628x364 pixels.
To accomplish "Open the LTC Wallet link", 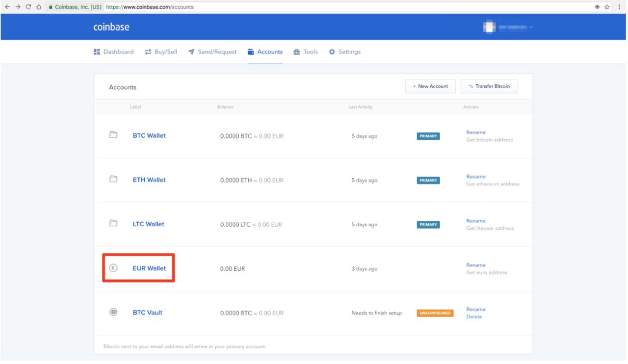I will coord(149,224).
